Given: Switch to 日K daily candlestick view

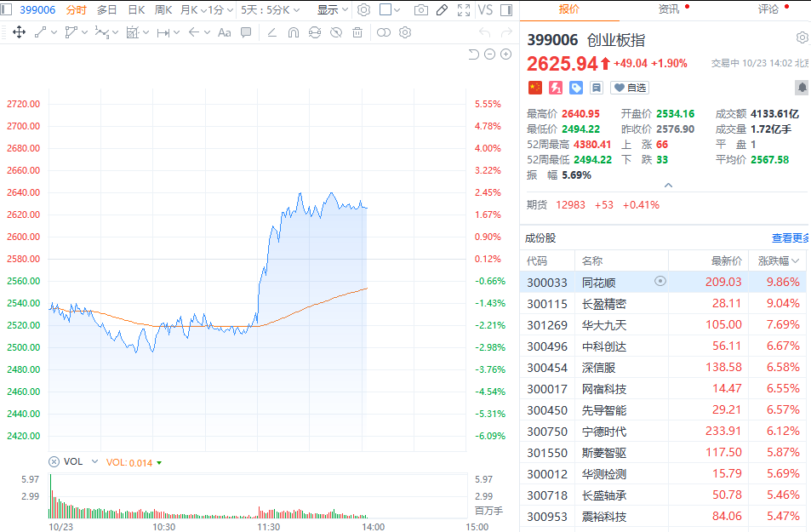Looking at the screenshot, I should [136, 10].
